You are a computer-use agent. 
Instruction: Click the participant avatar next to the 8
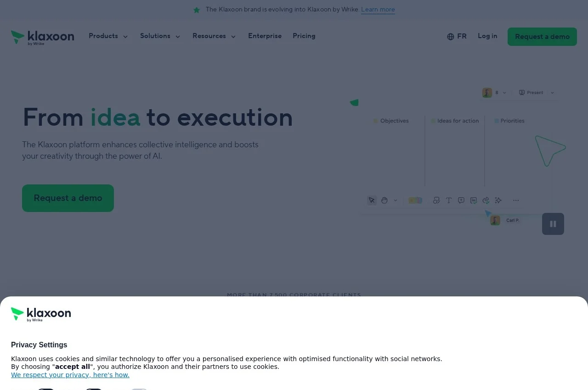coord(487,93)
